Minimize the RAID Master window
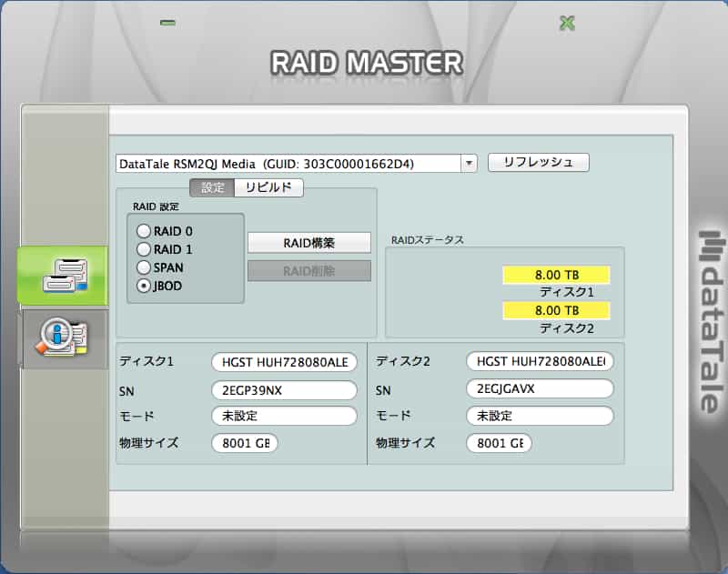The image size is (728, 574). coord(167,22)
